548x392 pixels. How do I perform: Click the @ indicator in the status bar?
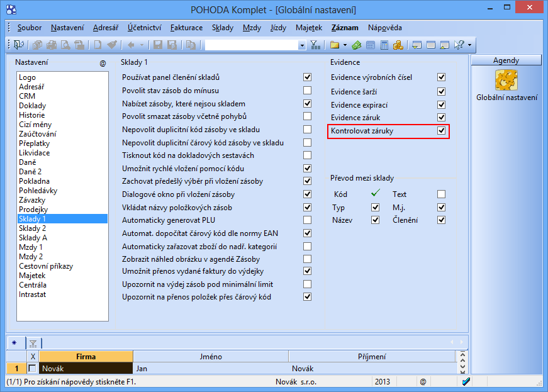pos(423,382)
